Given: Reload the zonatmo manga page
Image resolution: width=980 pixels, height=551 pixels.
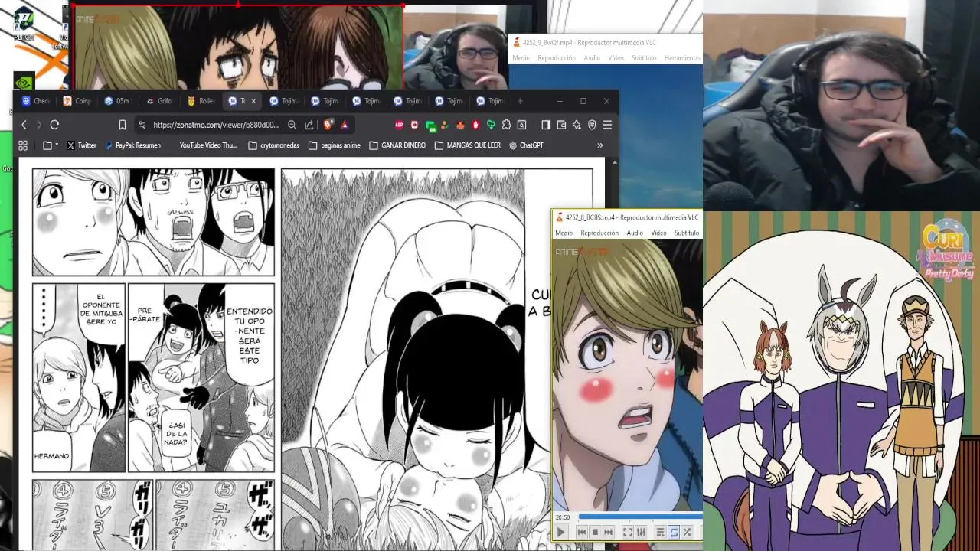Looking at the screenshot, I should click(x=54, y=125).
